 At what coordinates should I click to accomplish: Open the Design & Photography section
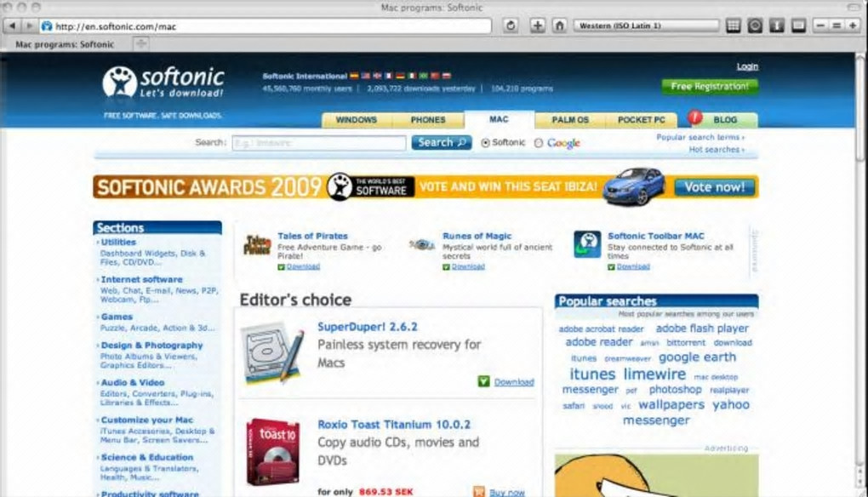[x=151, y=345]
